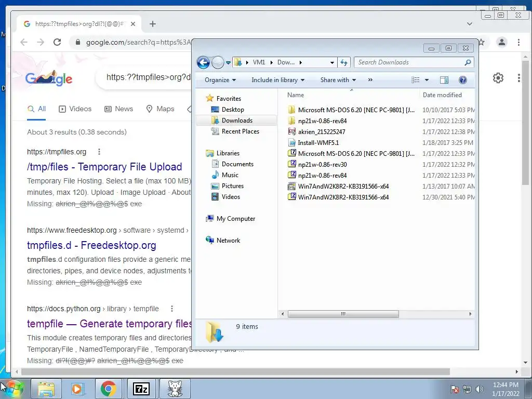Switch to Videos search tab

click(75, 109)
